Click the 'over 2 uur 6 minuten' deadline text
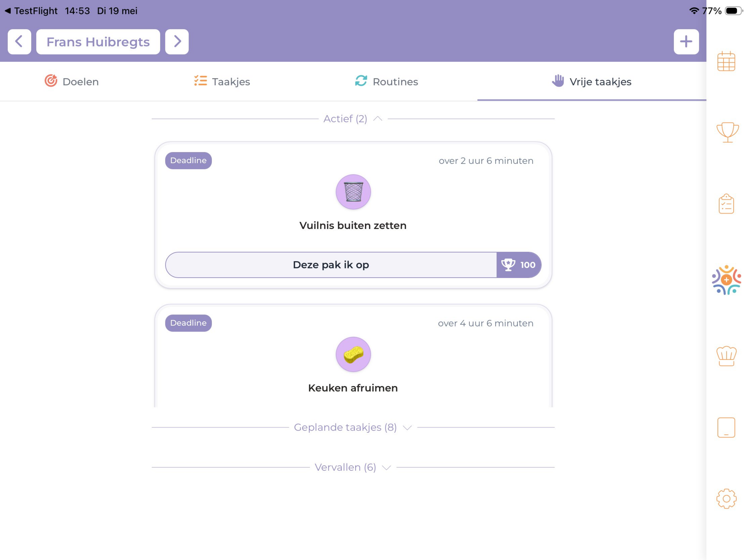The height and width of the screenshot is (560, 747). tap(486, 161)
